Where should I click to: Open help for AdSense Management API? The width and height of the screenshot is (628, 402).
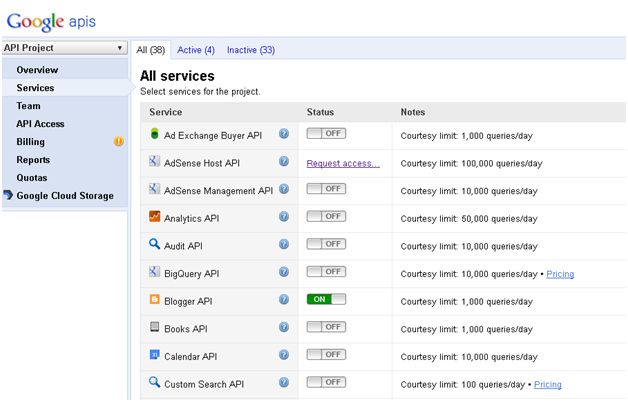pyautogui.click(x=284, y=189)
